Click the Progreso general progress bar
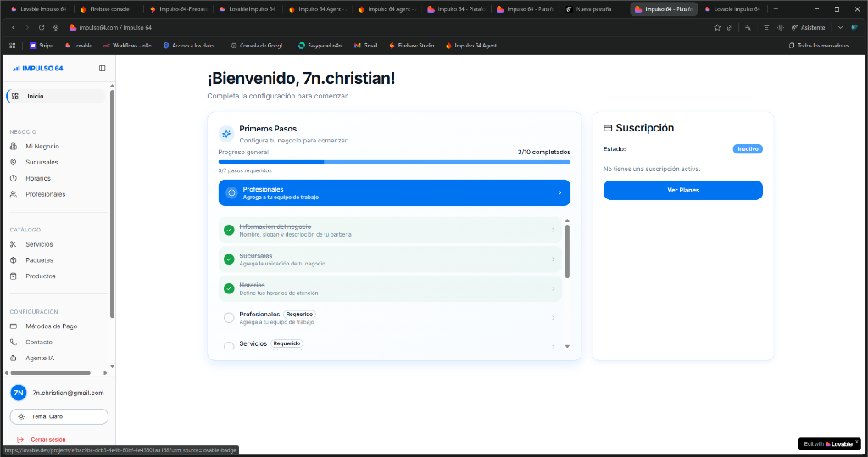This screenshot has width=868, height=457. 394,161
